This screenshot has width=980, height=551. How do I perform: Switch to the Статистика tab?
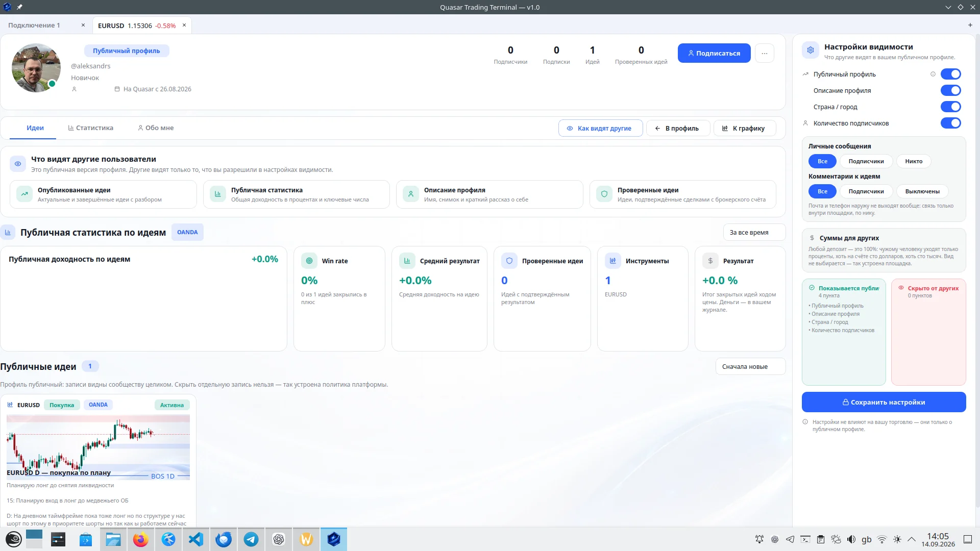(x=90, y=128)
